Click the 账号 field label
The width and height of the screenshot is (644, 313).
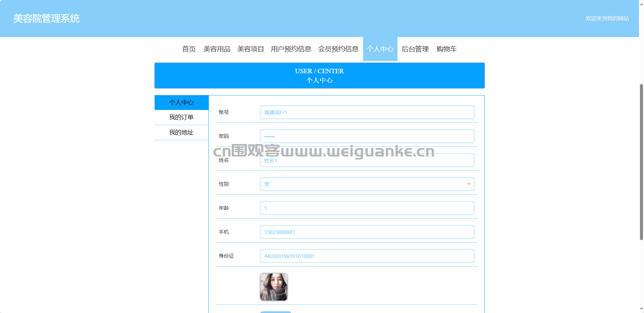(224, 112)
